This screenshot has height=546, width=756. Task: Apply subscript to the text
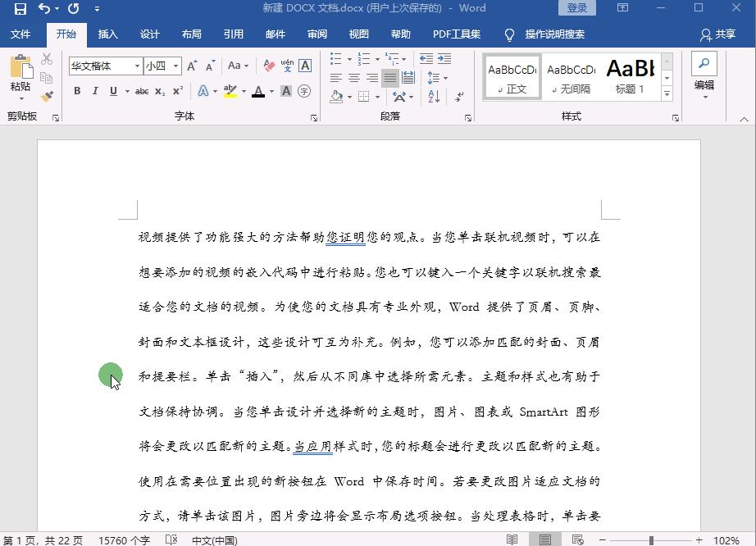click(159, 90)
